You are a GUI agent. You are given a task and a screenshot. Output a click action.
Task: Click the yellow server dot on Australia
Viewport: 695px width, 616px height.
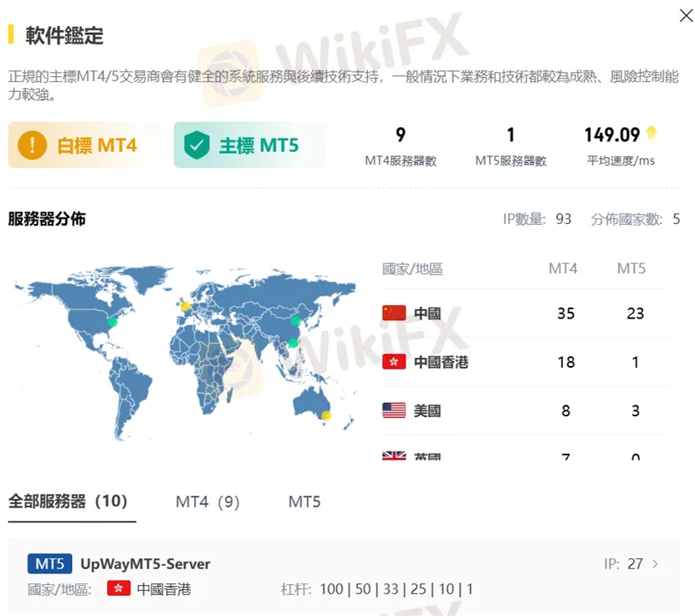(326, 415)
